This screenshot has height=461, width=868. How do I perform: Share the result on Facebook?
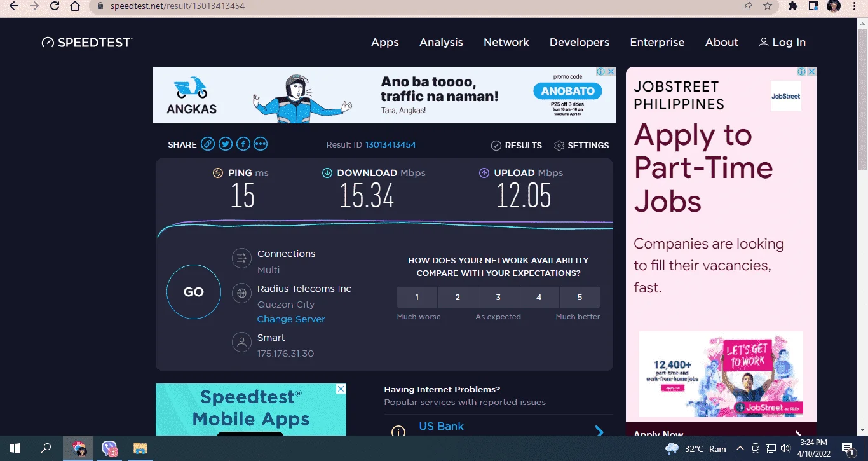[243, 144]
